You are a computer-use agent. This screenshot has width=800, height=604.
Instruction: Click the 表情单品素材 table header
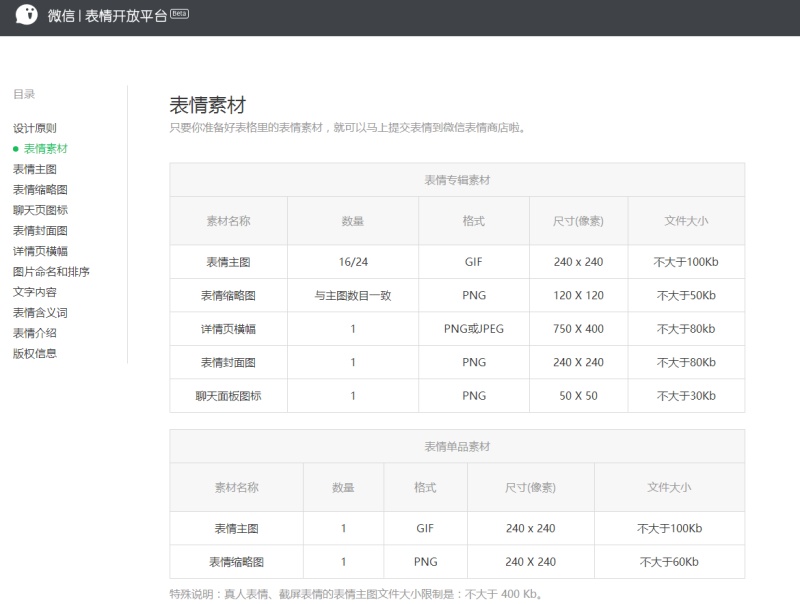tap(457, 446)
